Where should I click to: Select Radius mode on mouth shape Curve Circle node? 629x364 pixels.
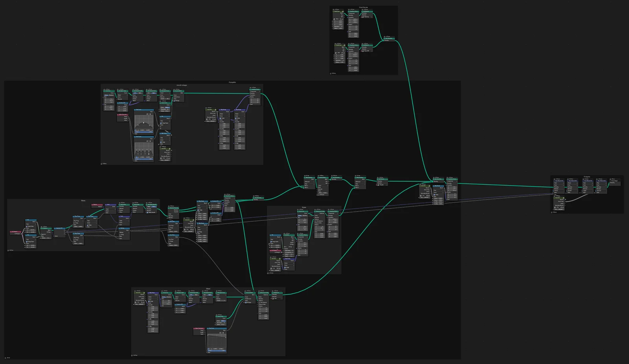point(167,107)
